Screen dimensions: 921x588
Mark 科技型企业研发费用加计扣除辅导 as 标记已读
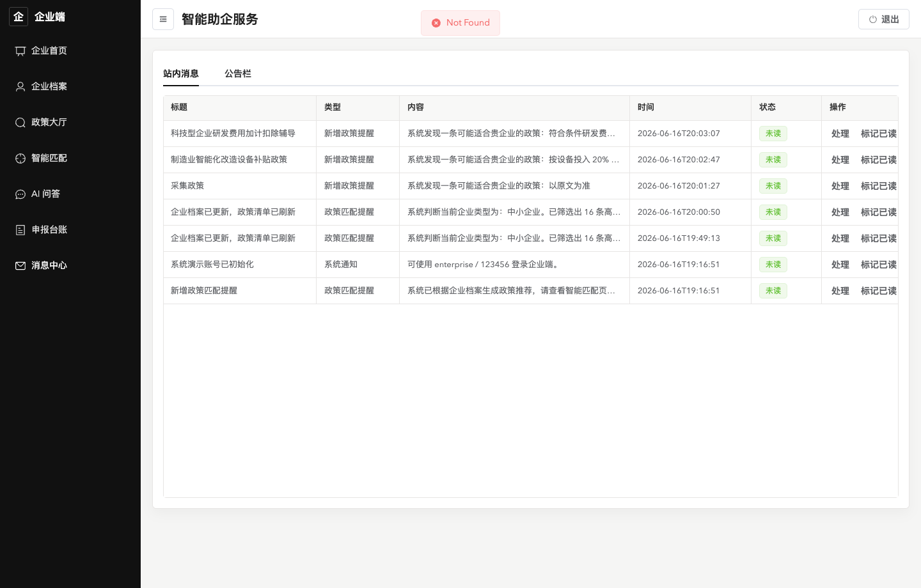pyautogui.click(x=879, y=134)
